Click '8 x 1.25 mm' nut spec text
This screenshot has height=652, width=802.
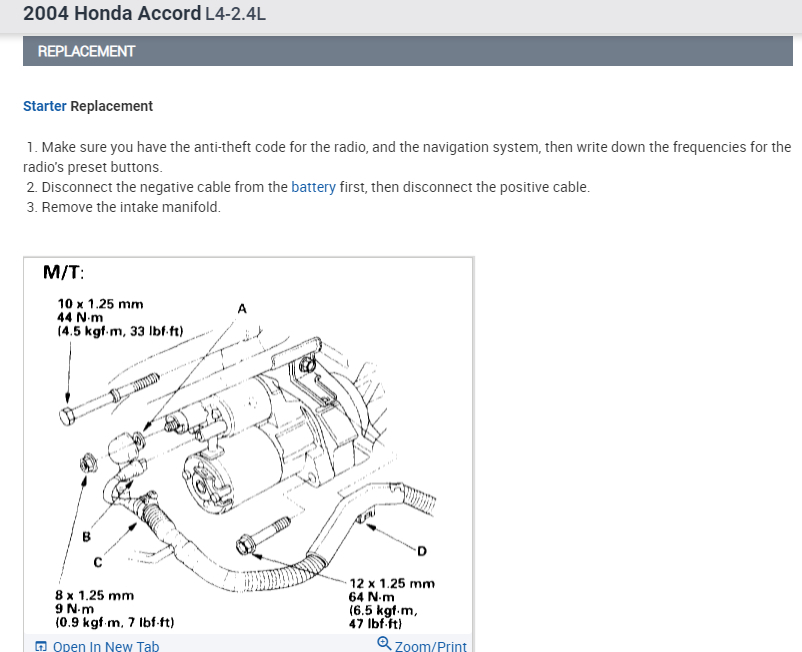coord(95,595)
